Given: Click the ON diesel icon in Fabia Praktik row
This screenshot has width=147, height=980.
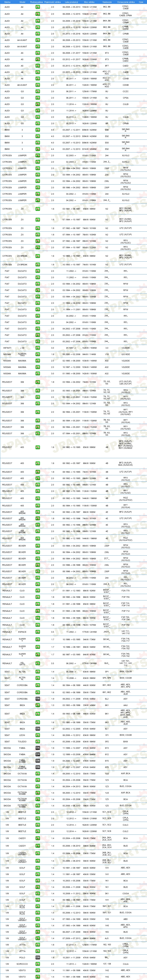Looking at the screenshot, I should pos(38,767).
